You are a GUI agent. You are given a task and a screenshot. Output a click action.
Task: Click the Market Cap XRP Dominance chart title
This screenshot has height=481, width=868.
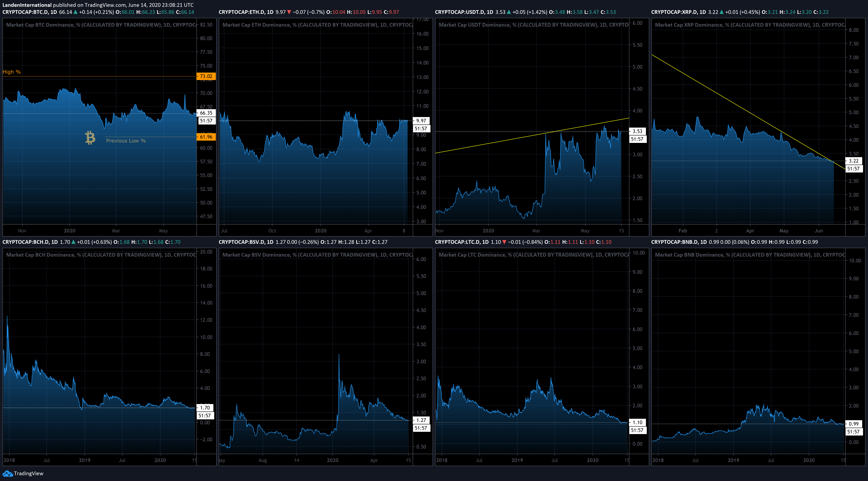750,25
